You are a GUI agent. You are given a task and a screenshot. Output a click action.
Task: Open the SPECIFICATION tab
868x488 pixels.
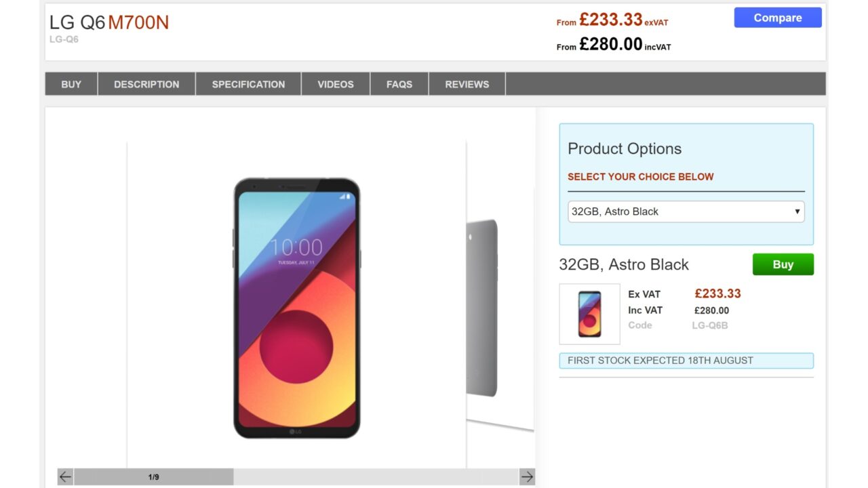coord(248,84)
